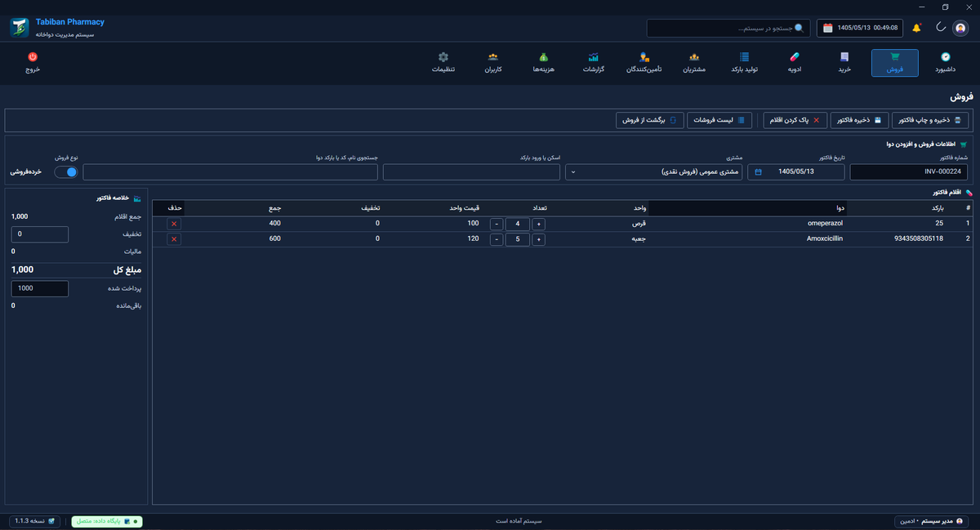Click the barcode scan input field
The height and width of the screenshot is (530, 980).
coord(471,172)
